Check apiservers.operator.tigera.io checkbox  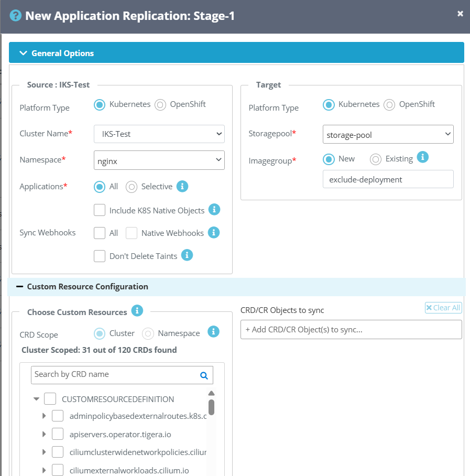click(x=58, y=434)
